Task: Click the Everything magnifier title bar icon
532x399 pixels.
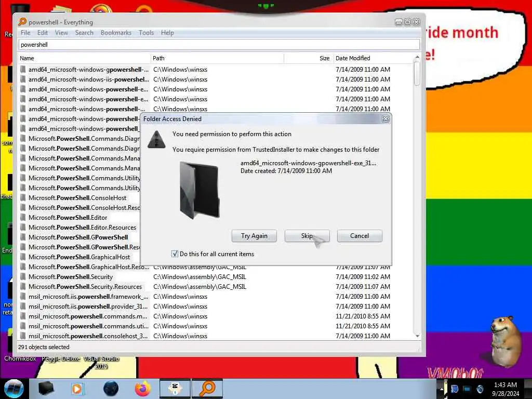Action: point(22,22)
